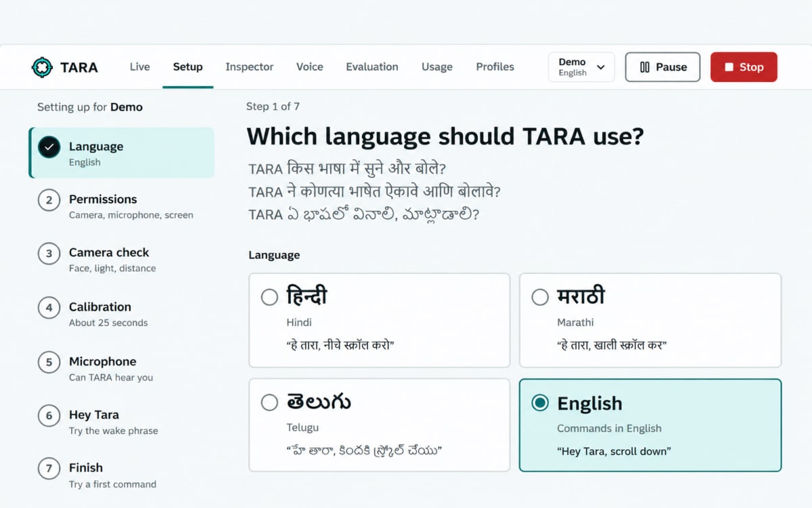Go to the Calibration setup step title
Viewport: 812px width, 508px height.
pyautogui.click(x=100, y=306)
